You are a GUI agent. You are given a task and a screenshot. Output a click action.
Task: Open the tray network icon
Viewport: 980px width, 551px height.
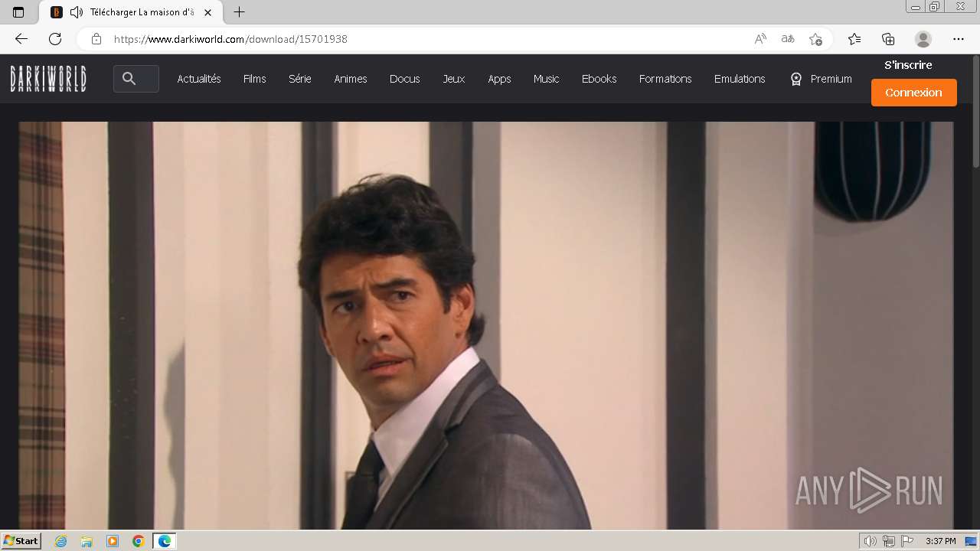(888, 541)
